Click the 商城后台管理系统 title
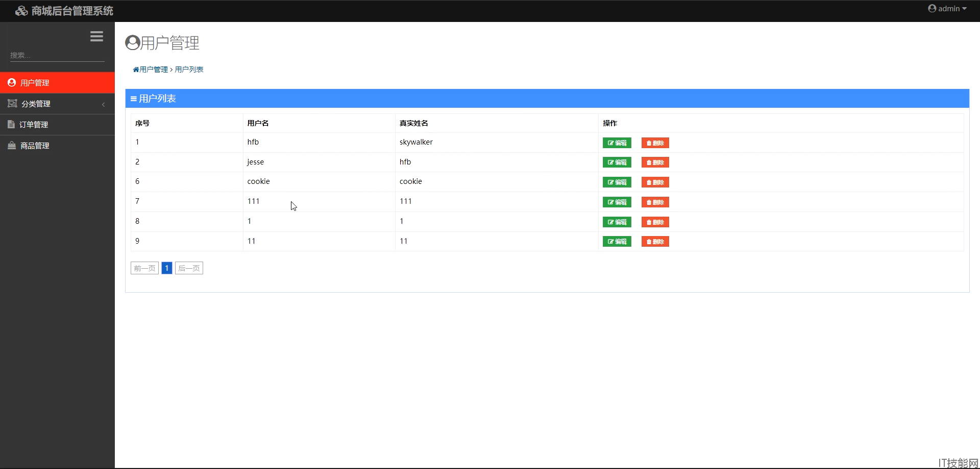Image resolution: width=980 pixels, height=469 pixels. (72, 11)
